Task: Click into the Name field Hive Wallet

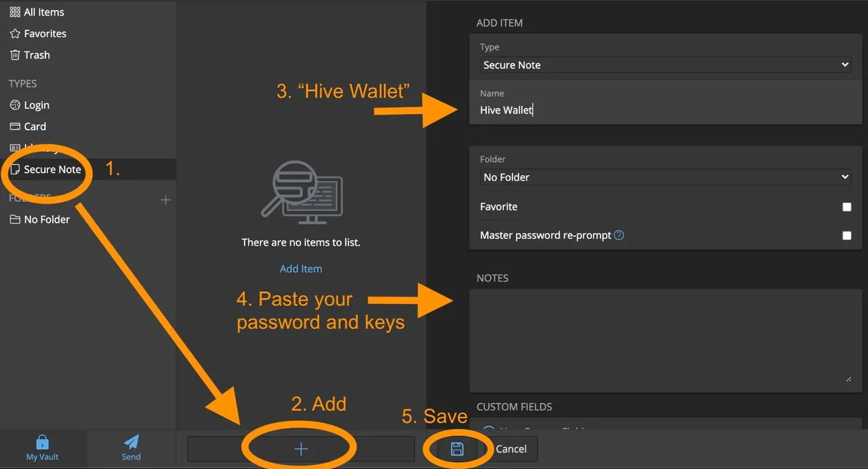Action: [666, 110]
